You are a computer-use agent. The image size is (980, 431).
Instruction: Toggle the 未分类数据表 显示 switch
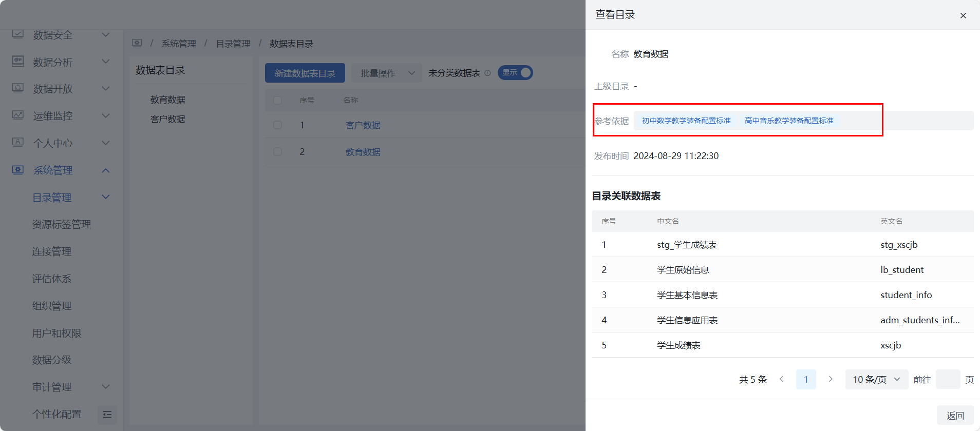pos(515,73)
